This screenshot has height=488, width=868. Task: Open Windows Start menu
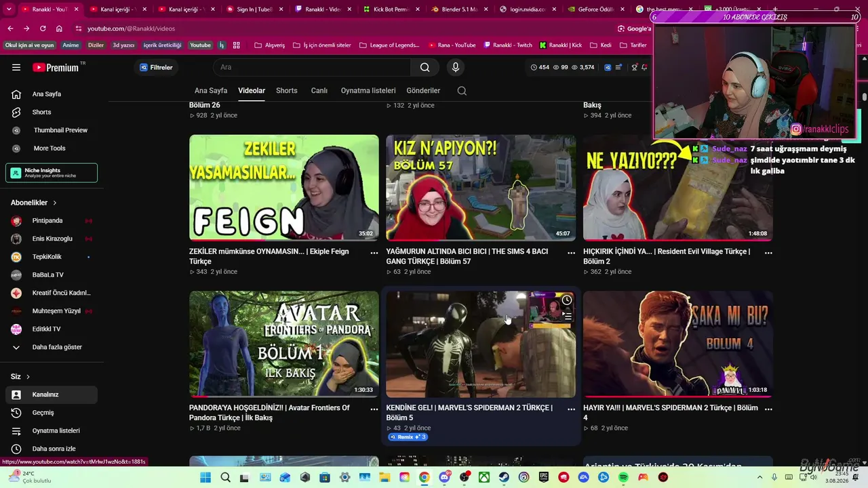205,477
